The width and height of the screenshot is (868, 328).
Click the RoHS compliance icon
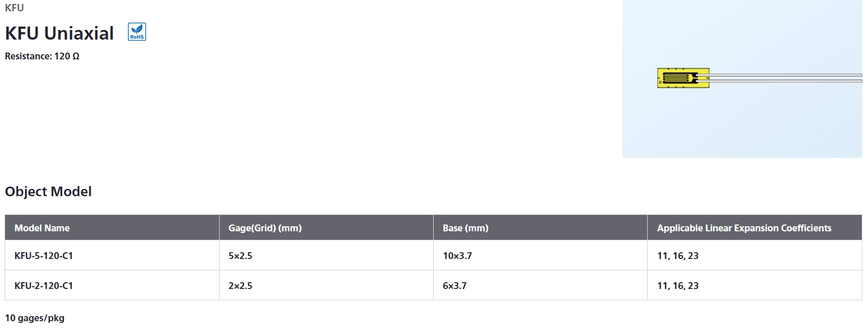[x=137, y=32]
